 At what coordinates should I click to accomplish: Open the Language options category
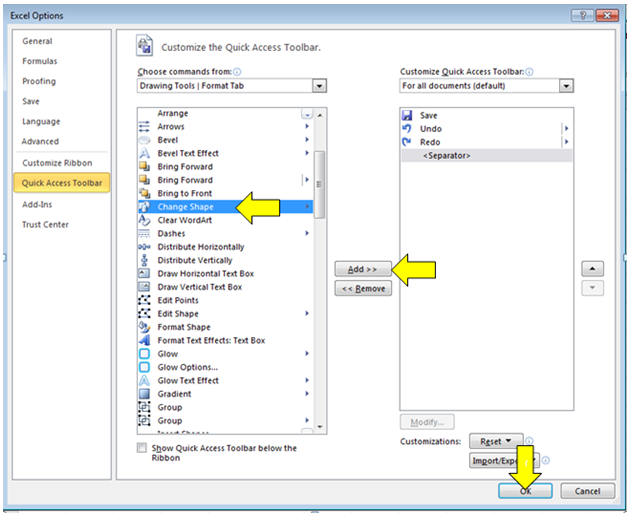[41, 122]
